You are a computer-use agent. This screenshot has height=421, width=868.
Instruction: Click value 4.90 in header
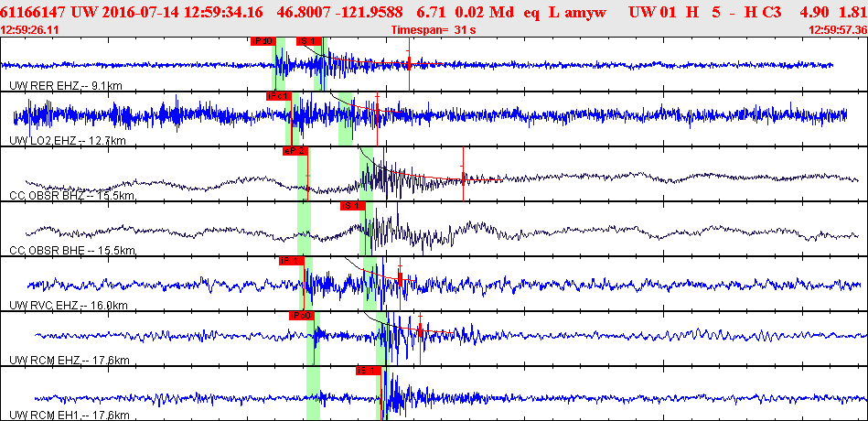click(x=814, y=11)
